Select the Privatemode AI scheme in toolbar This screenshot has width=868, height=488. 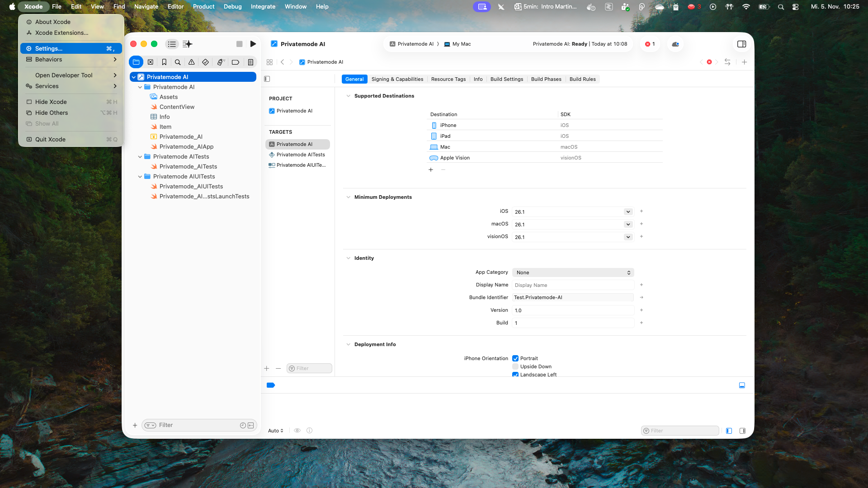click(x=411, y=44)
